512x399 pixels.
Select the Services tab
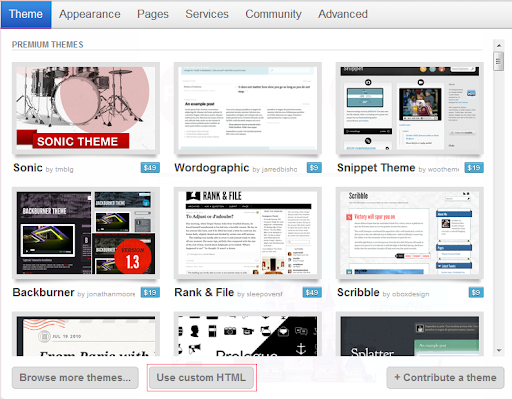[x=207, y=14]
